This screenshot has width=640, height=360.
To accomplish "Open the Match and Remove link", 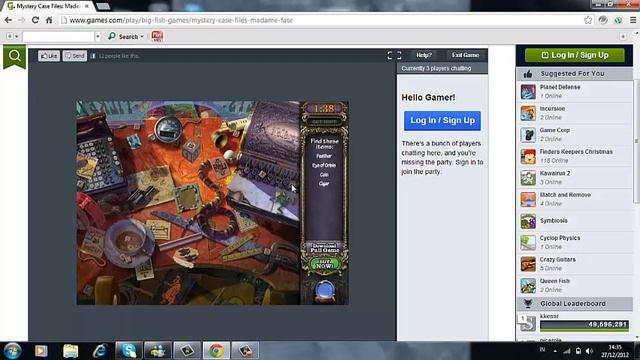I will [565, 195].
